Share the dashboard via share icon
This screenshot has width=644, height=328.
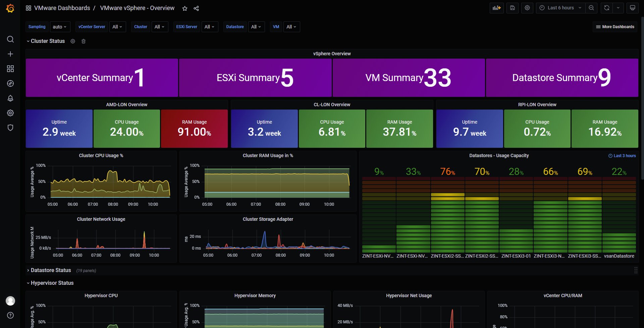point(196,8)
